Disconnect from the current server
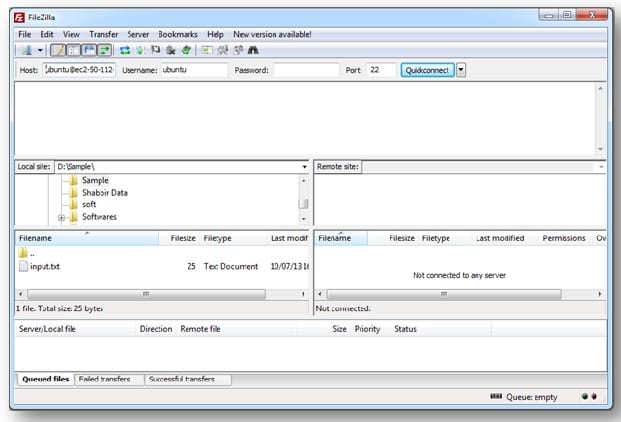Screen dimensions: 621x422 [171, 50]
